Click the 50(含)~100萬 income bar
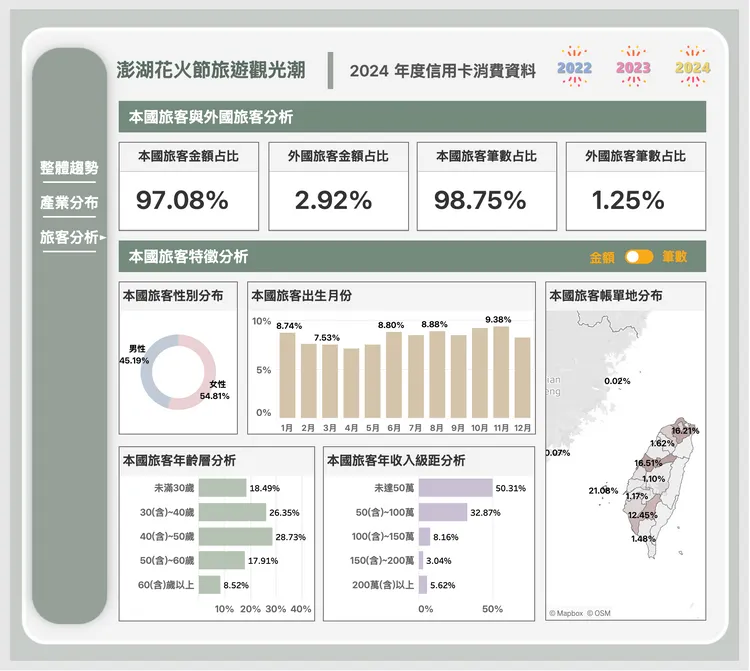750x671 pixels. pyautogui.click(x=442, y=512)
